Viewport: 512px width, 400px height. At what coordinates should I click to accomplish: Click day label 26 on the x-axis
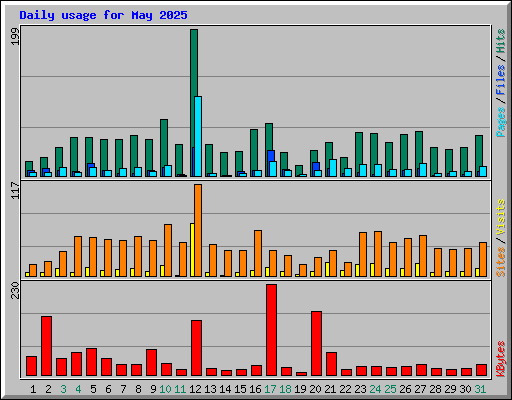point(405,389)
